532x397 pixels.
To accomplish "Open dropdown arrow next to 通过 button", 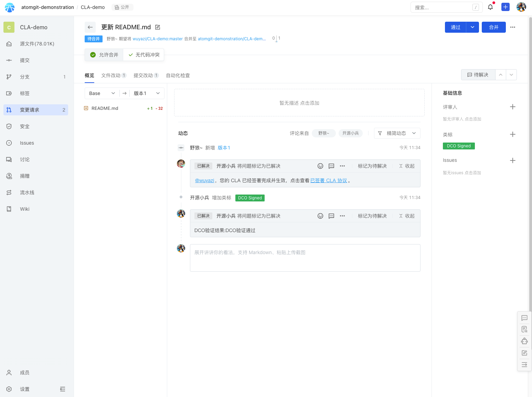I will point(472,27).
